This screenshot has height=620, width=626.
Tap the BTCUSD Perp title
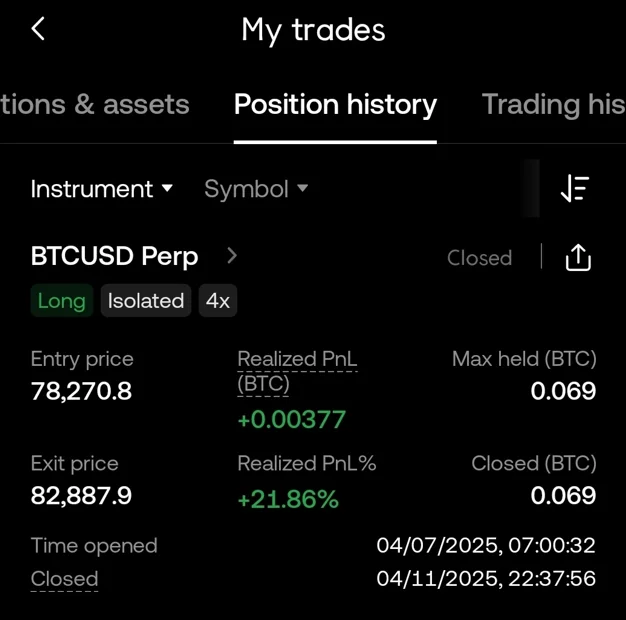115,257
